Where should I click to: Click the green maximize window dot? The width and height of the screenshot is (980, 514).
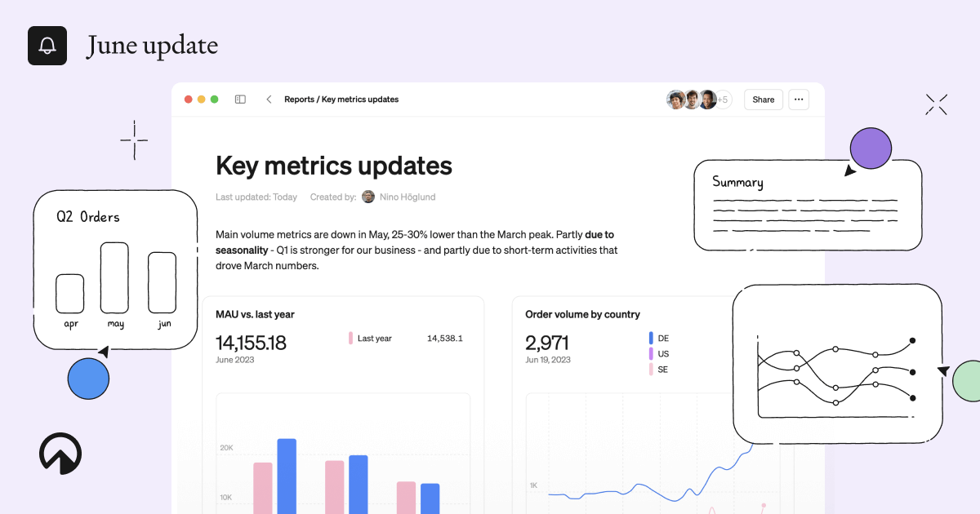(214, 100)
